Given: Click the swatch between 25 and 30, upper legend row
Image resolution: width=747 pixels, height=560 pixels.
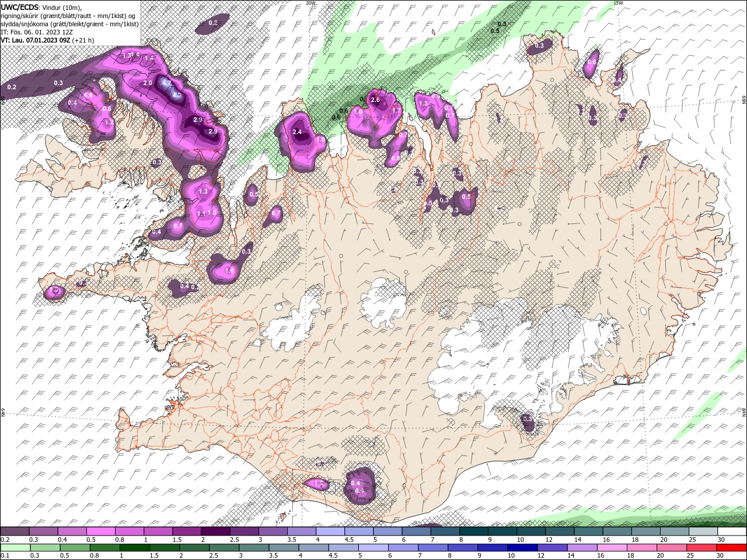Looking at the screenshot, I should (703, 531).
